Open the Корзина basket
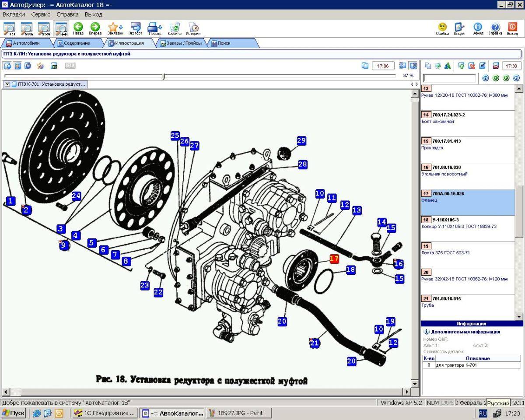 pos(175,28)
